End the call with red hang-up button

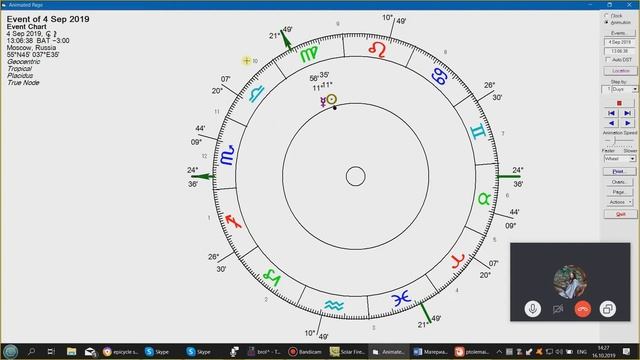(582, 309)
